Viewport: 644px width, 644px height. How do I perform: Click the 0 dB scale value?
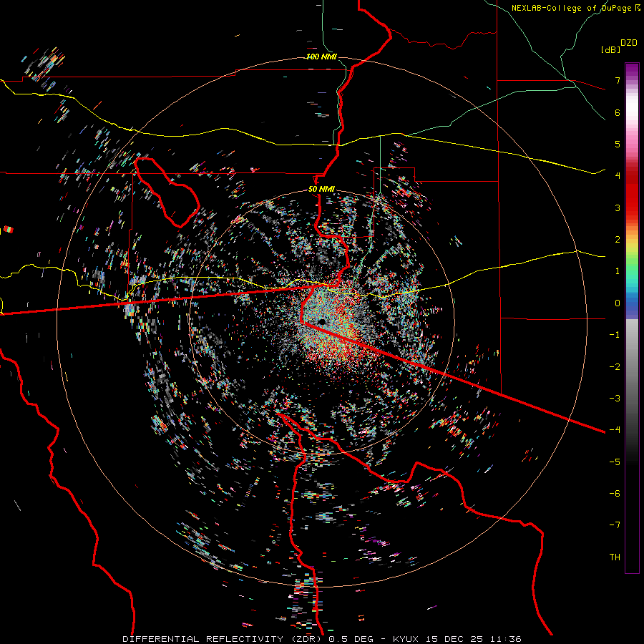pos(618,303)
